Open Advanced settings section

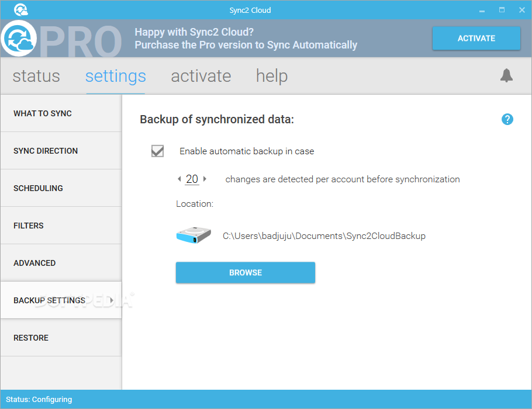click(x=61, y=263)
